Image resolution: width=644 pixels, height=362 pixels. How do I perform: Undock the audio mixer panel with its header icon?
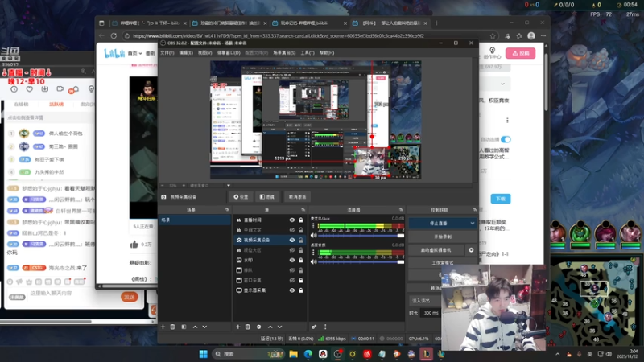401,210
